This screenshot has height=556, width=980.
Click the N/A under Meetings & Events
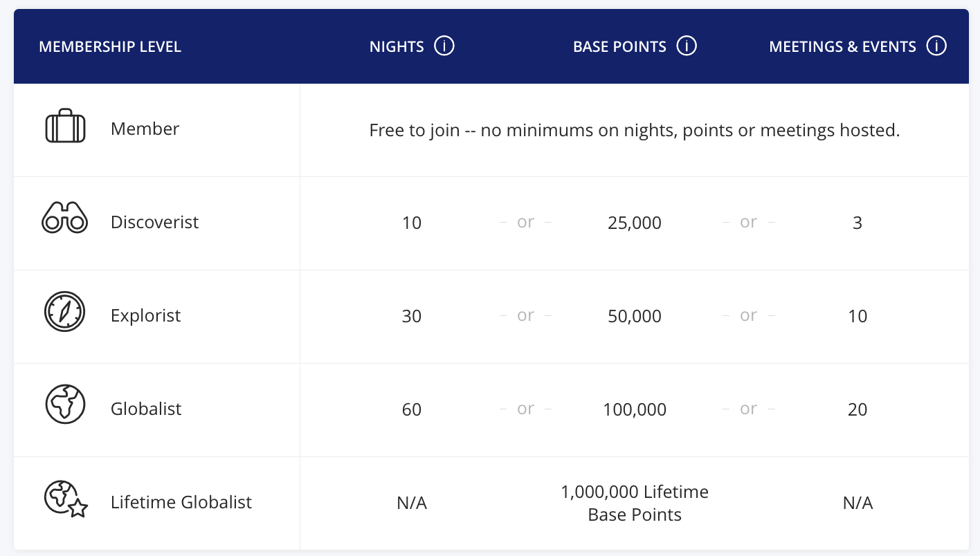(x=857, y=503)
